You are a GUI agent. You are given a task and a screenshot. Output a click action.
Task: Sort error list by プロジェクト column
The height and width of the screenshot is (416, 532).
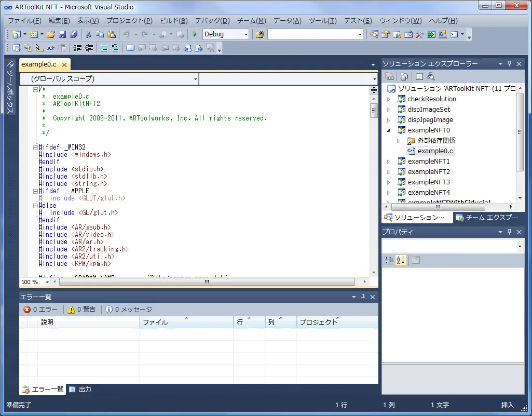337,323
